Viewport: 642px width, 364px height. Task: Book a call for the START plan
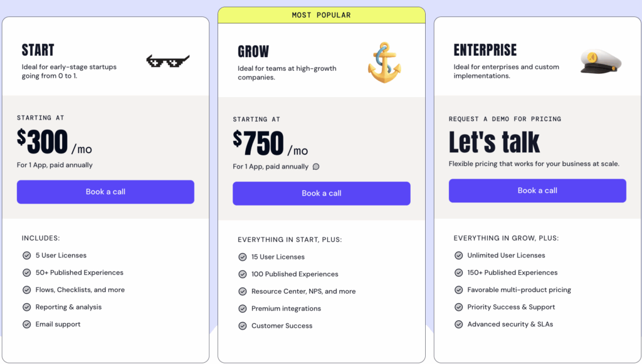coord(105,192)
